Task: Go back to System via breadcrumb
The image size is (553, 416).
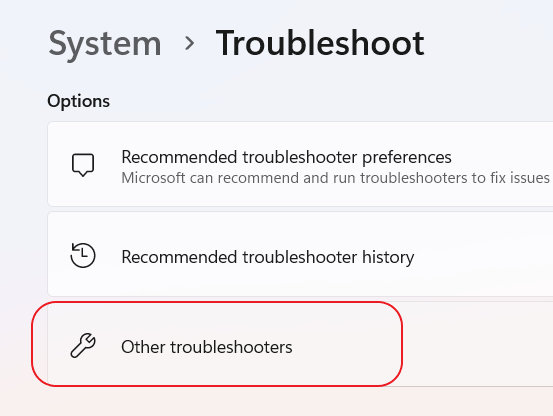Action: point(105,44)
